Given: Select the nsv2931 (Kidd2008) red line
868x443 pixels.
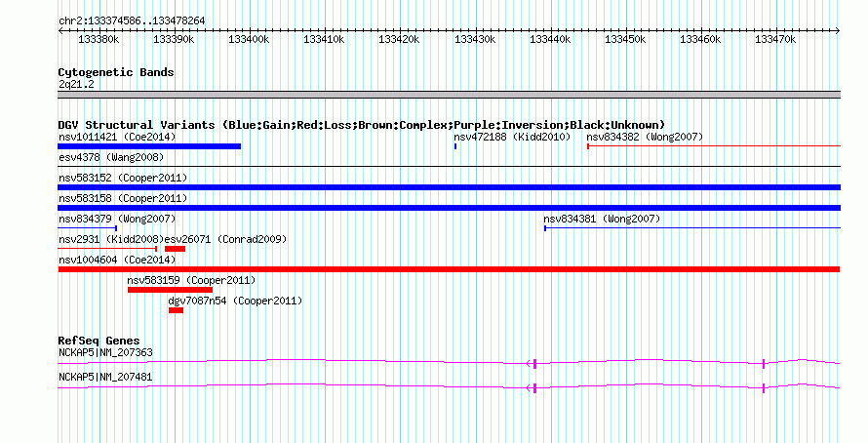Looking at the screenshot, I should click(107, 249).
